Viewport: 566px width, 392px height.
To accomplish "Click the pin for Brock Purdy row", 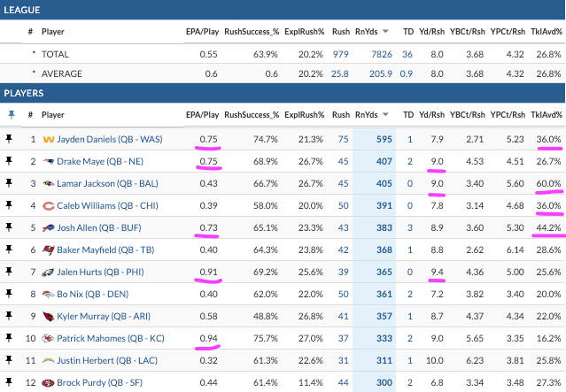I will pos(9,382).
